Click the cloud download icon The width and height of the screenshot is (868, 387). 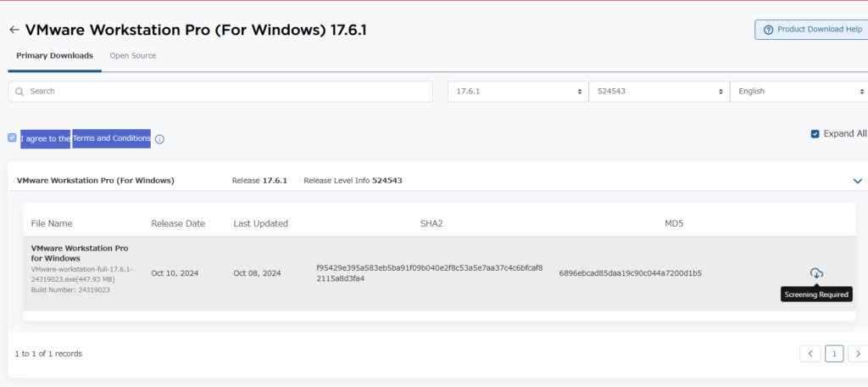[x=816, y=273]
